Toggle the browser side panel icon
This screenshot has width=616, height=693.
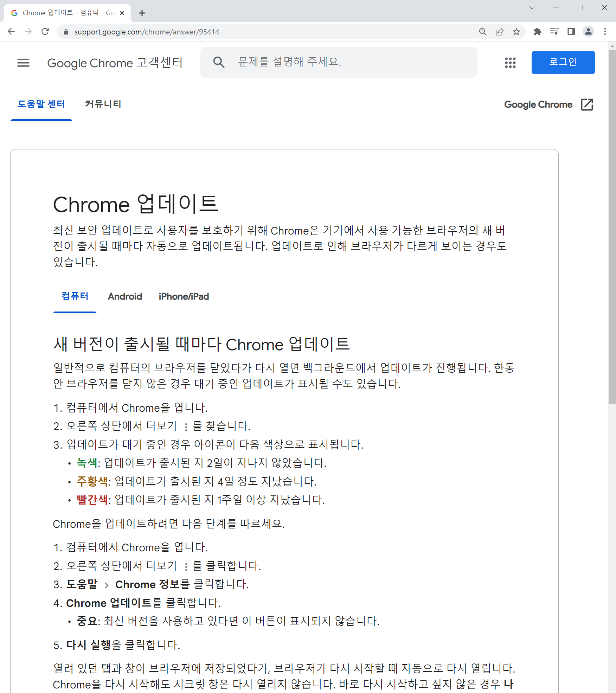pos(571,32)
